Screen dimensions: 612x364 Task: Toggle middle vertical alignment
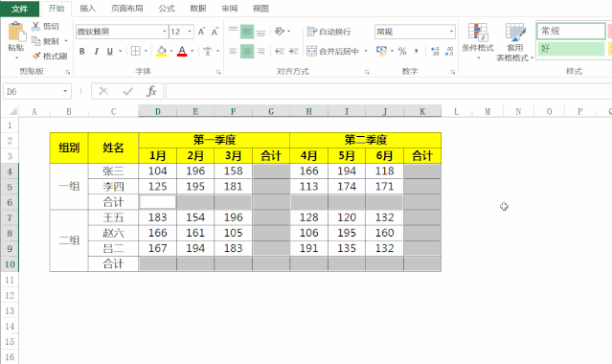click(247, 32)
